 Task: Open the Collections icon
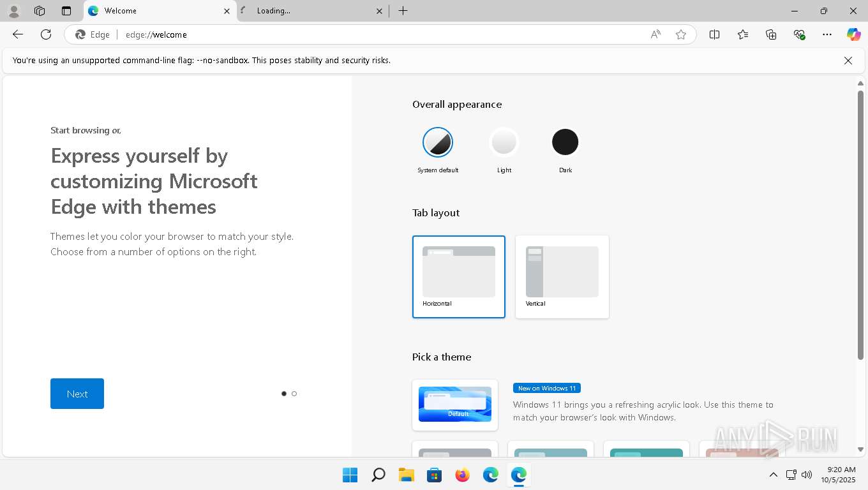(x=771, y=34)
